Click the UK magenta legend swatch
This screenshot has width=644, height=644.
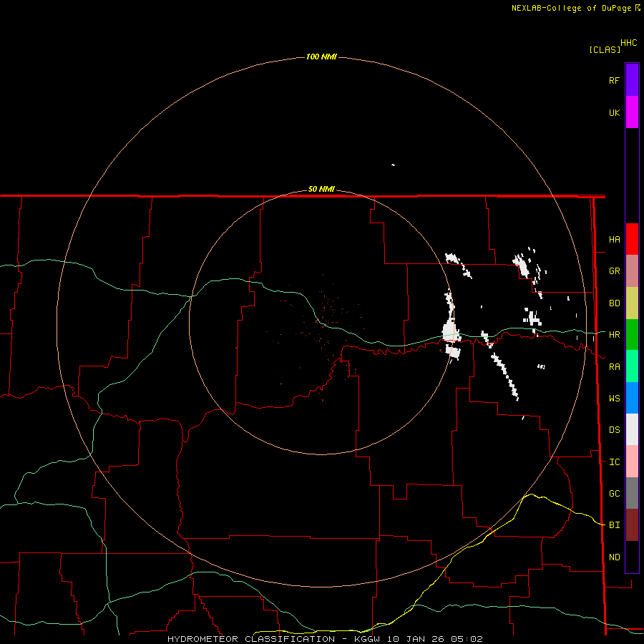[632, 112]
